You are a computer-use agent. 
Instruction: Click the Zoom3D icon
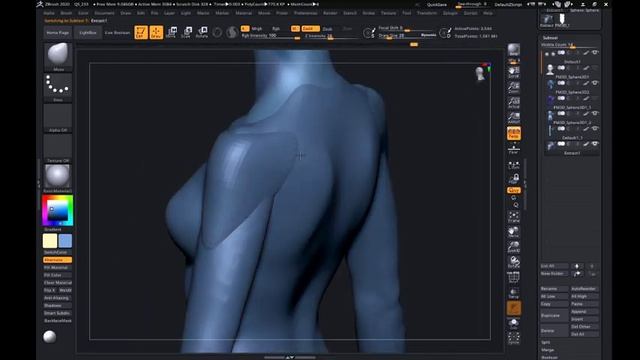coord(514,247)
